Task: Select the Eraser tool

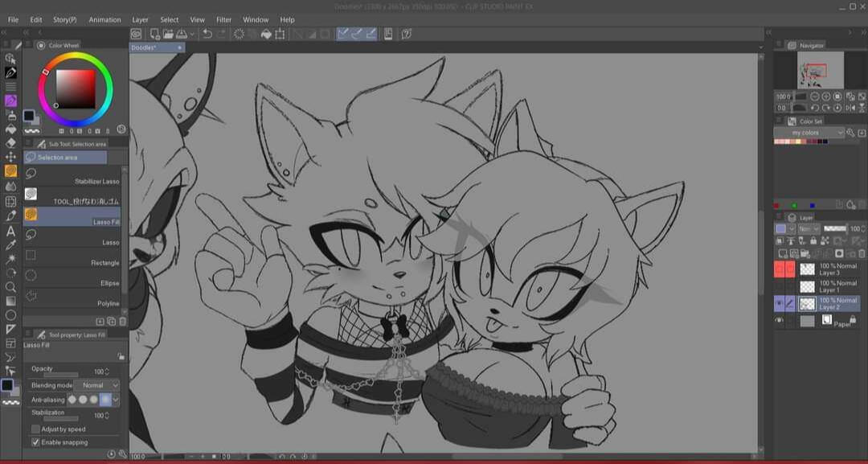Action: (x=10, y=143)
